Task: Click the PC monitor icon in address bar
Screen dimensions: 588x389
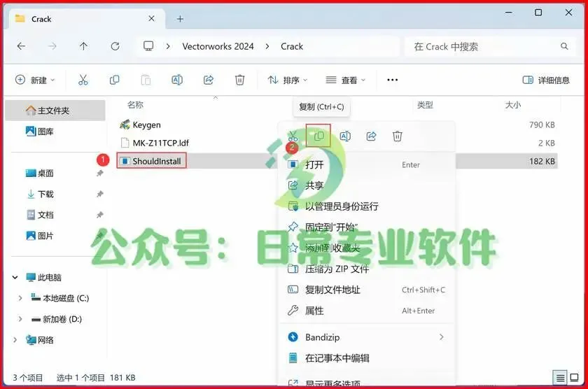Action: tap(148, 46)
